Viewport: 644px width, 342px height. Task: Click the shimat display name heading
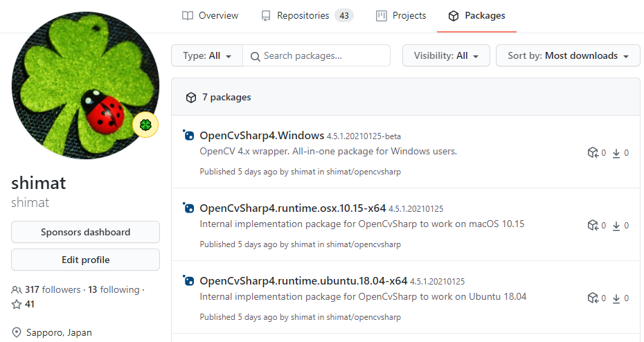(x=39, y=183)
